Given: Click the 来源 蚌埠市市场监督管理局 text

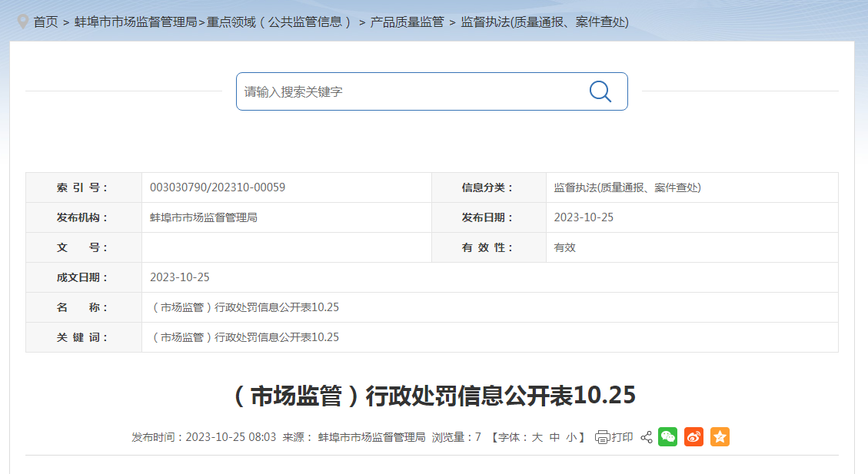Looking at the screenshot, I should click(354, 437).
